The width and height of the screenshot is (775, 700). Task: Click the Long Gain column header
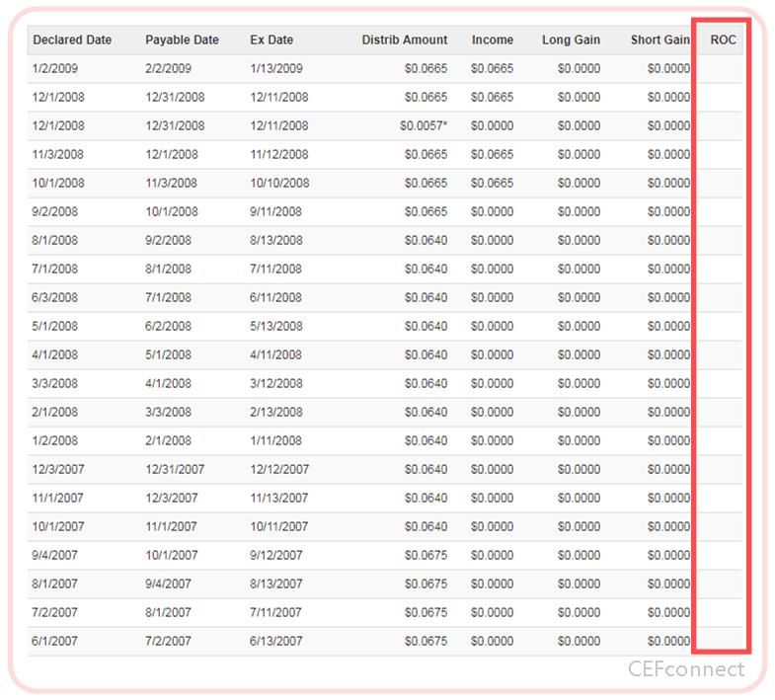(x=571, y=40)
